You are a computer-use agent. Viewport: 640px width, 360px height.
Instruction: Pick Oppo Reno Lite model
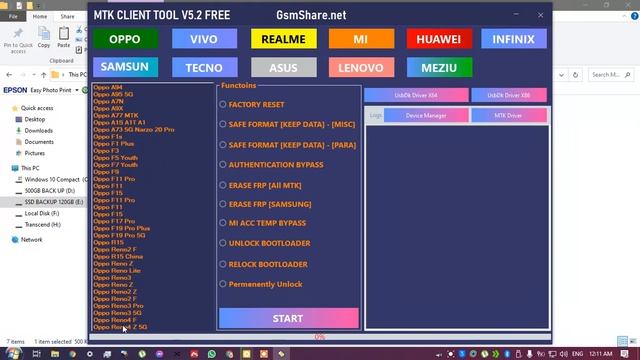pos(117,271)
